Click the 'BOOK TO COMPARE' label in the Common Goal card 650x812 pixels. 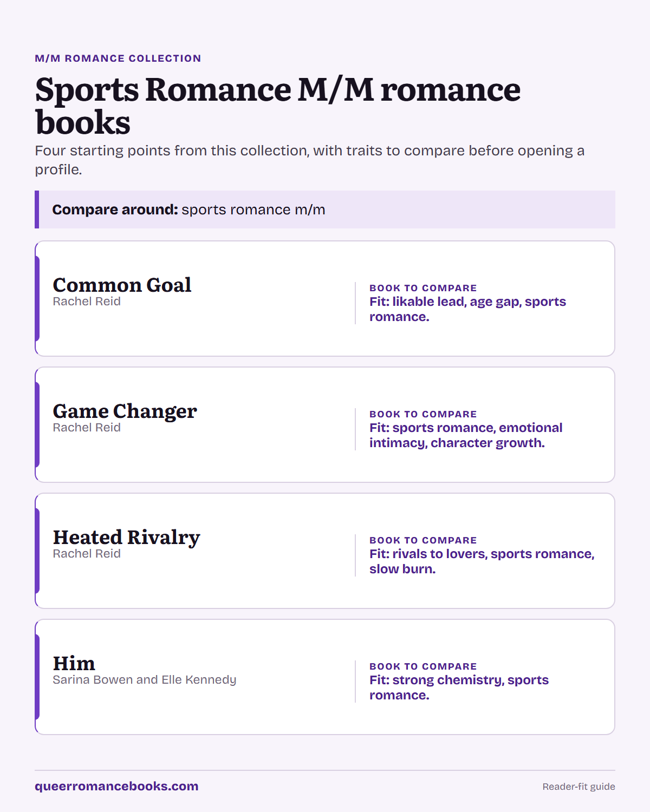pos(423,288)
